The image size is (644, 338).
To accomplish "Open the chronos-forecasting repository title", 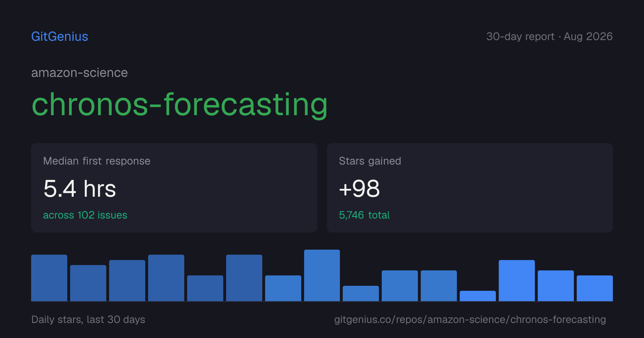I will pyautogui.click(x=180, y=104).
